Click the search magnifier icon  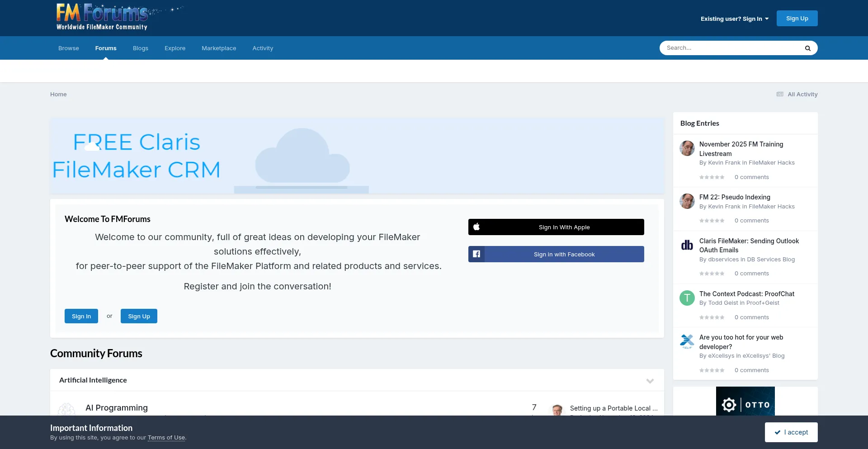[x=807, y=48]
